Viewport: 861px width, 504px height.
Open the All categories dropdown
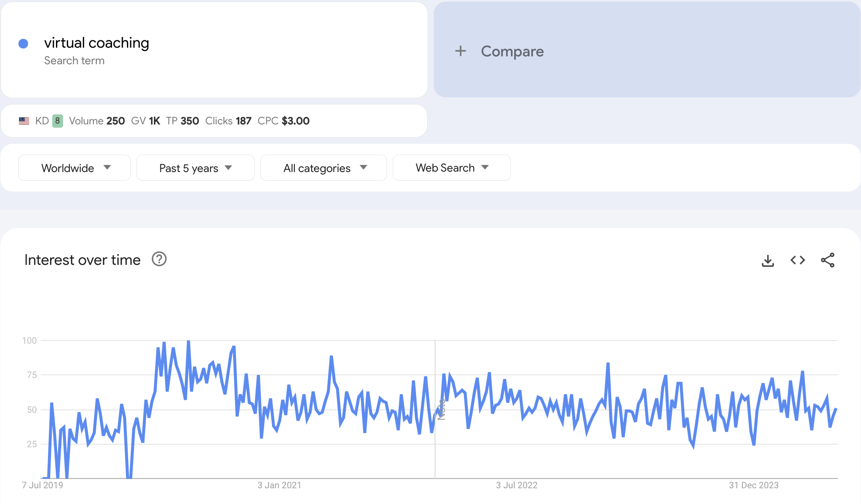(x=323, y=168)
